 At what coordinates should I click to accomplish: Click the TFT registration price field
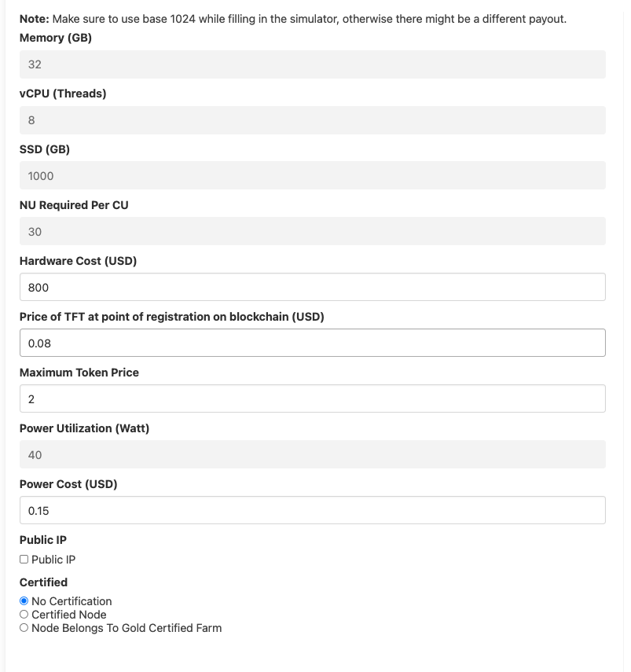click(x=312, y=343)
